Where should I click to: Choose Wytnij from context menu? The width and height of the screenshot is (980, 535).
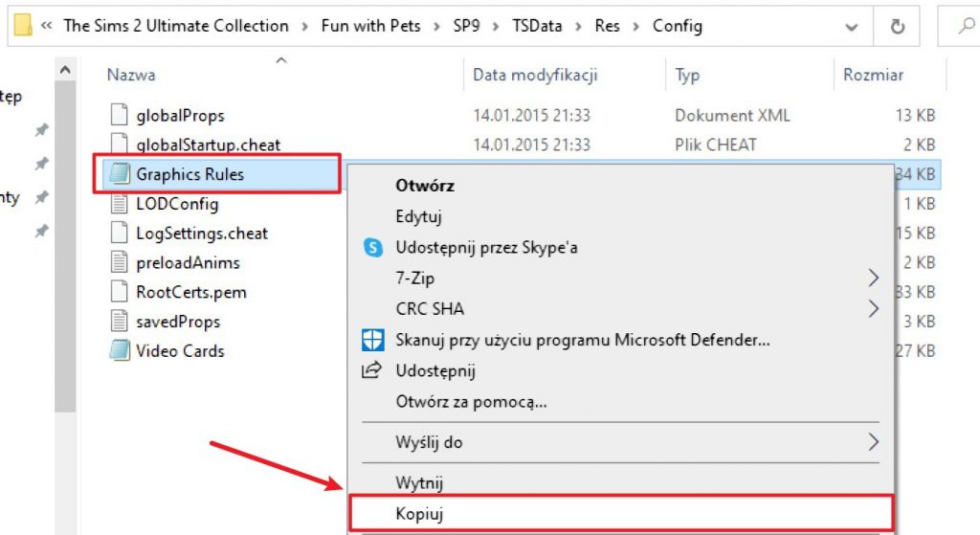[419, 483]
